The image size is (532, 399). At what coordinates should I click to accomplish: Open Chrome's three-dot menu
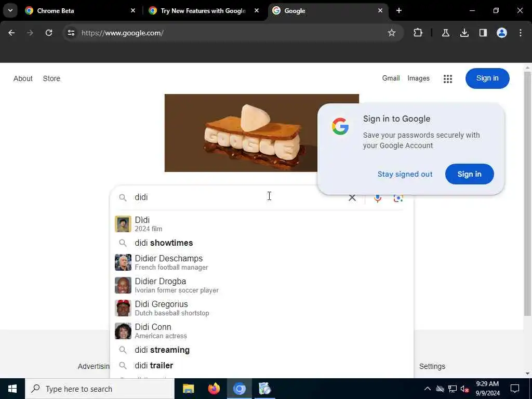[521, 33]
